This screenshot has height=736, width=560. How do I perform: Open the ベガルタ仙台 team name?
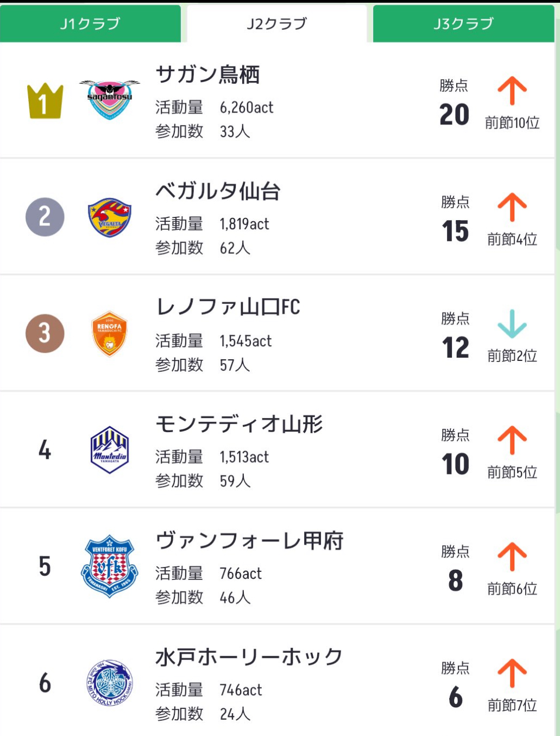click(218, 191)
